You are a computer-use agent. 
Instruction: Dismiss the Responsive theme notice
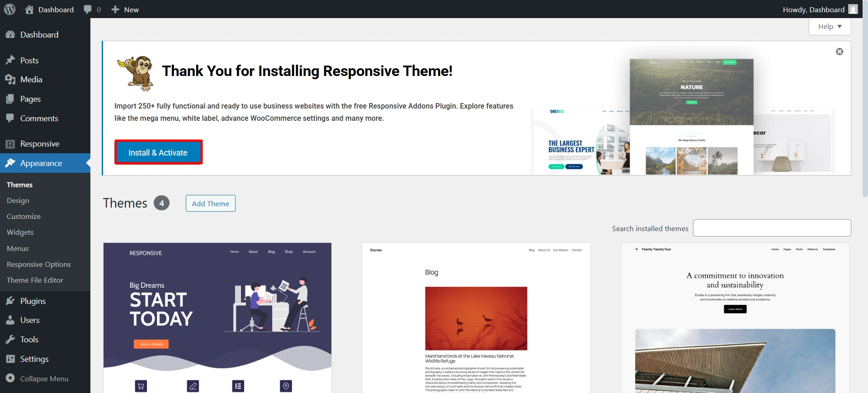[x=840, y=52]
